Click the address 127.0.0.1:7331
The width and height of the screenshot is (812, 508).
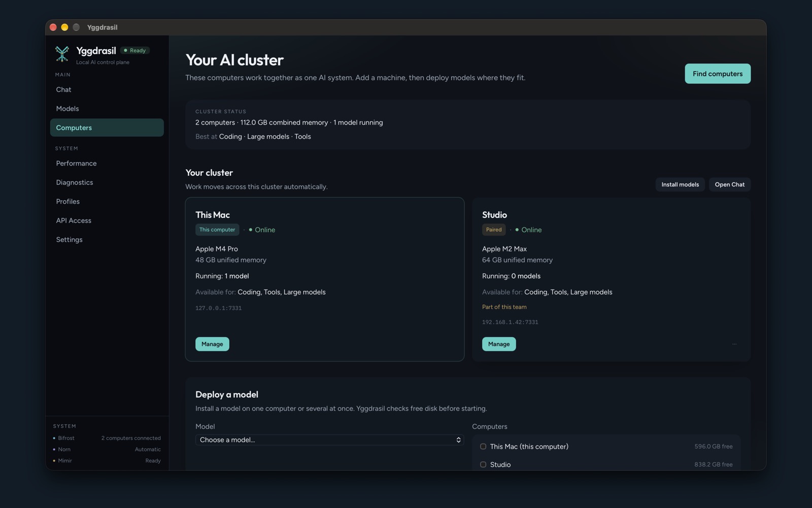point(218,308)
